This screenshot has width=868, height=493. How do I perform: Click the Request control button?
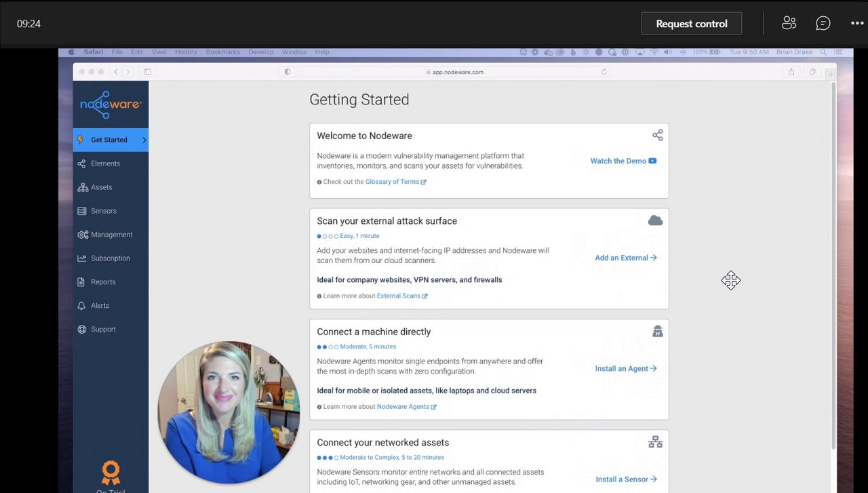[692, 23]
